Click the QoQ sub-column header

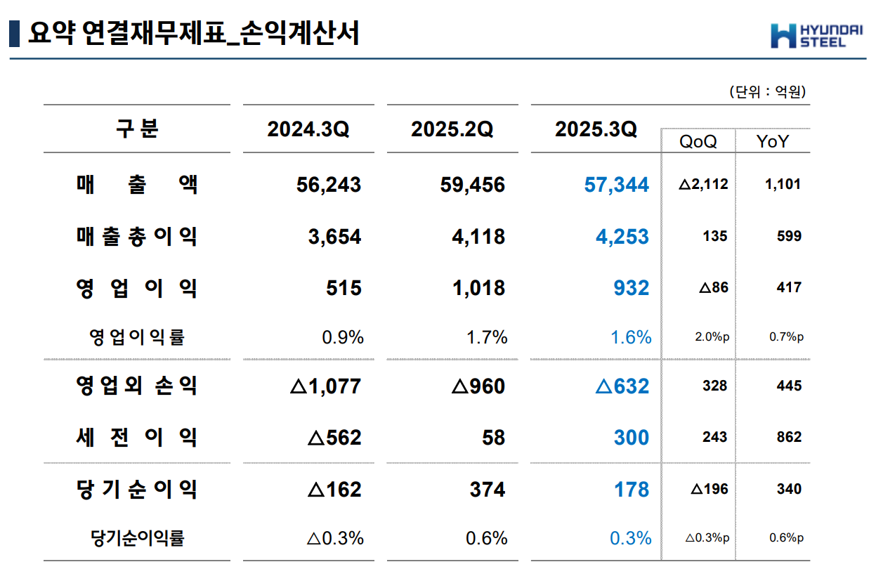click(x=698, y=141)
